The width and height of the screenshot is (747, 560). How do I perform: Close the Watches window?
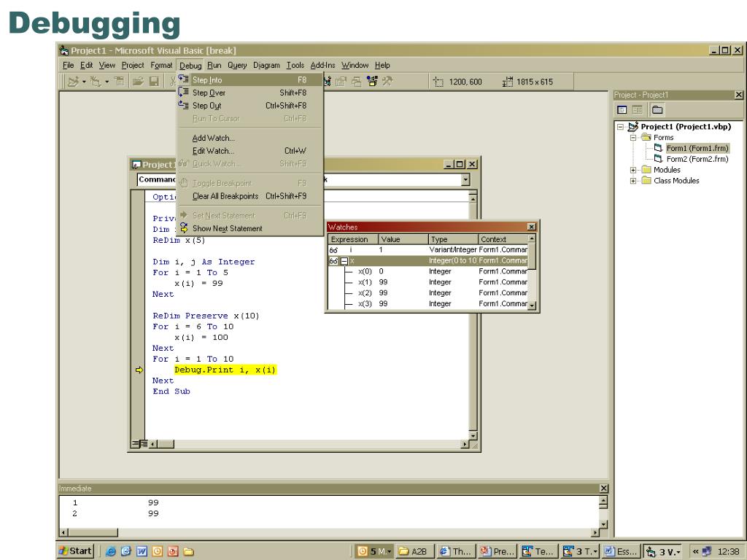click(531, 227)
